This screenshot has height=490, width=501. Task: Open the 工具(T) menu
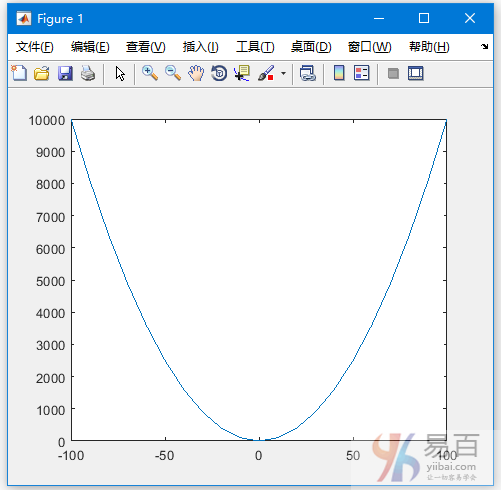click(255, 47)
